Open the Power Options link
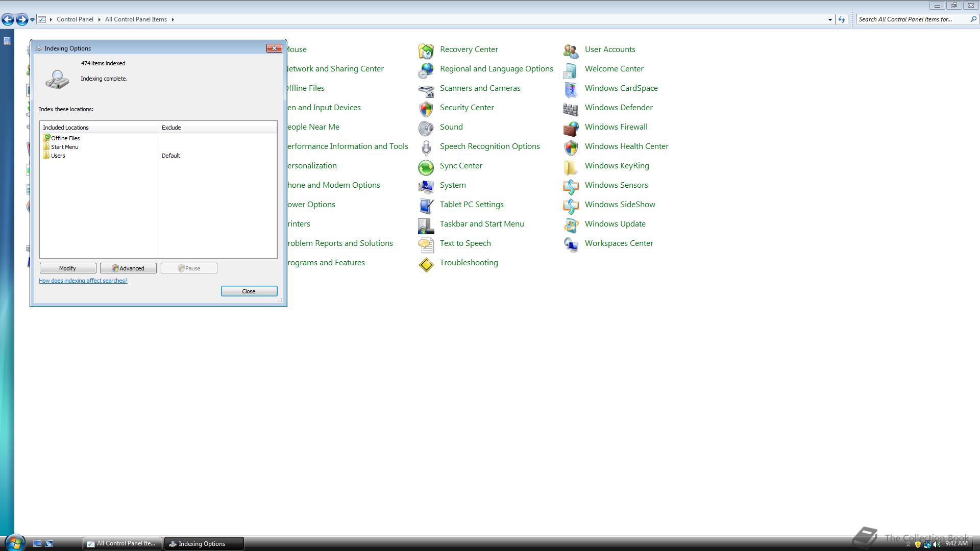Screen dimensions: 980x551 310,205
